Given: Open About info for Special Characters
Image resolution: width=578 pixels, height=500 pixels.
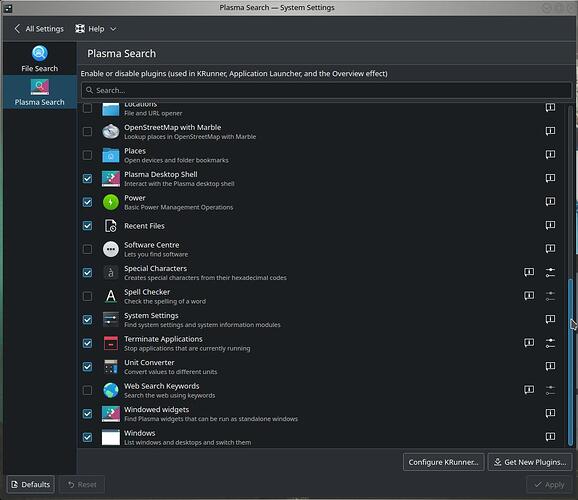Looking at the screenshot, I should click(x=529, y=272).
